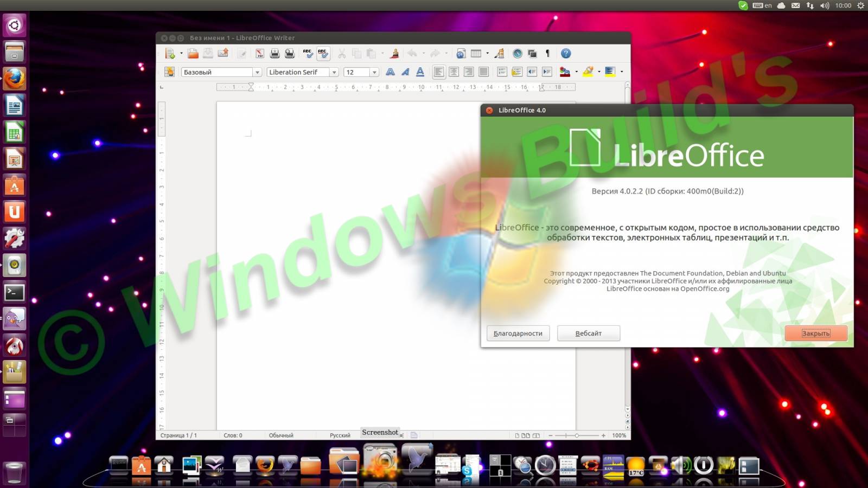This screenshot has height=488, width=868.
Task: Decrease paragraph indent
Action: (532, 72)
